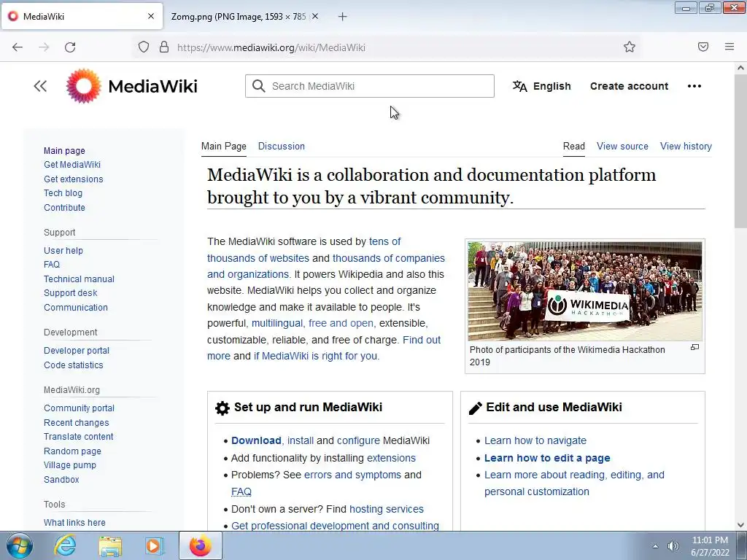Open the errors and symptoms link
The image size is (747, 560).
coord(352,475)
